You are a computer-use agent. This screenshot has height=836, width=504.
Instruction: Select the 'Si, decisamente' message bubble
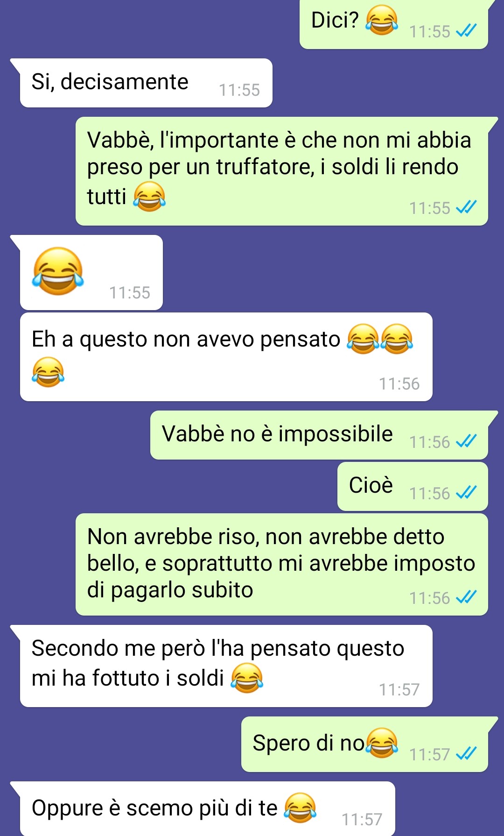(x=146, y=83)
